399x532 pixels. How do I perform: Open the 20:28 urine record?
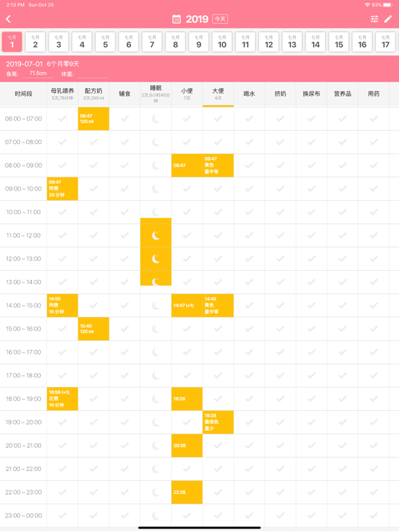point(187,445)
